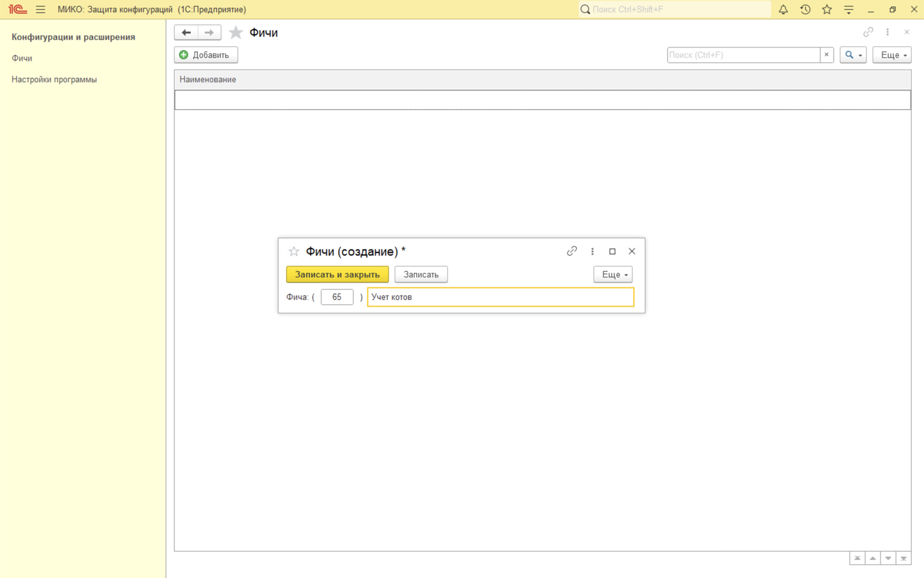Open Настройки программы in the left panel
The width and height of the screenshot is (924, 578).
[x=54, y=80]
